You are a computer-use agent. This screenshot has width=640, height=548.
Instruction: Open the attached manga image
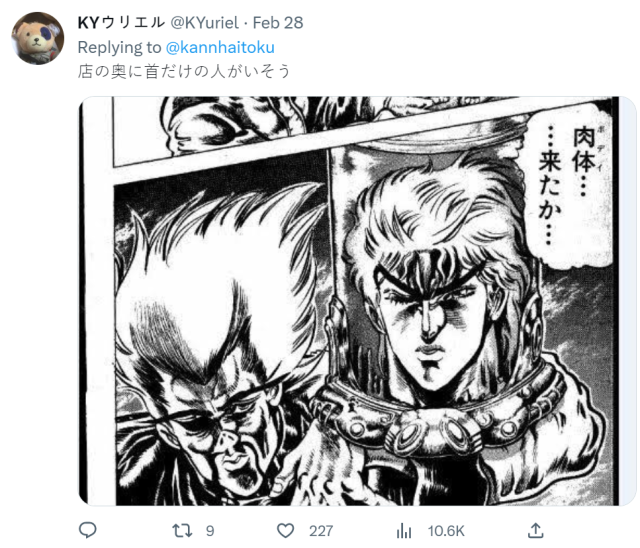point(357,301)
